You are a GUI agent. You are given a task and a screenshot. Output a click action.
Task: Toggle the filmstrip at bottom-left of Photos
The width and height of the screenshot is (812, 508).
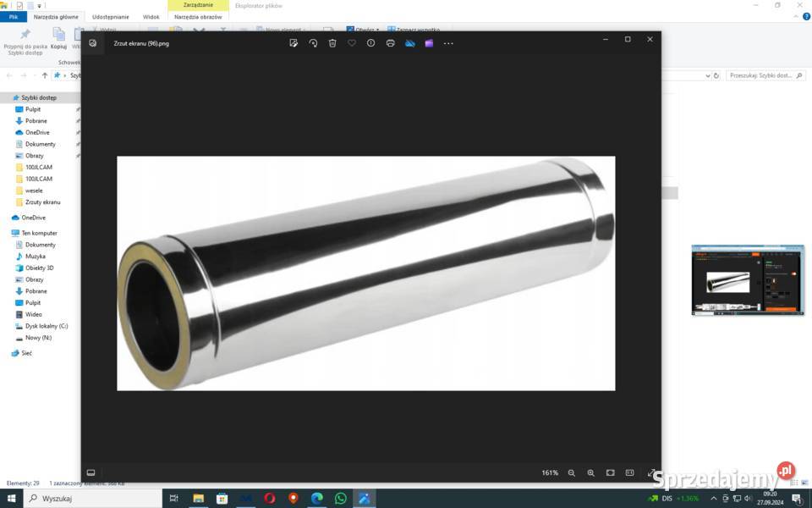[91, 472]
